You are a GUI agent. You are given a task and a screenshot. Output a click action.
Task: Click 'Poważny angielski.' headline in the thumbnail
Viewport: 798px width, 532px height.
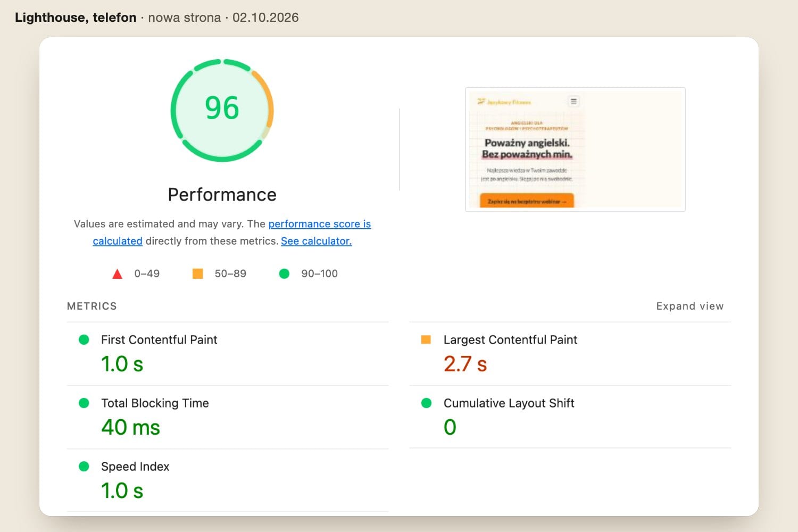pos(527,143)
